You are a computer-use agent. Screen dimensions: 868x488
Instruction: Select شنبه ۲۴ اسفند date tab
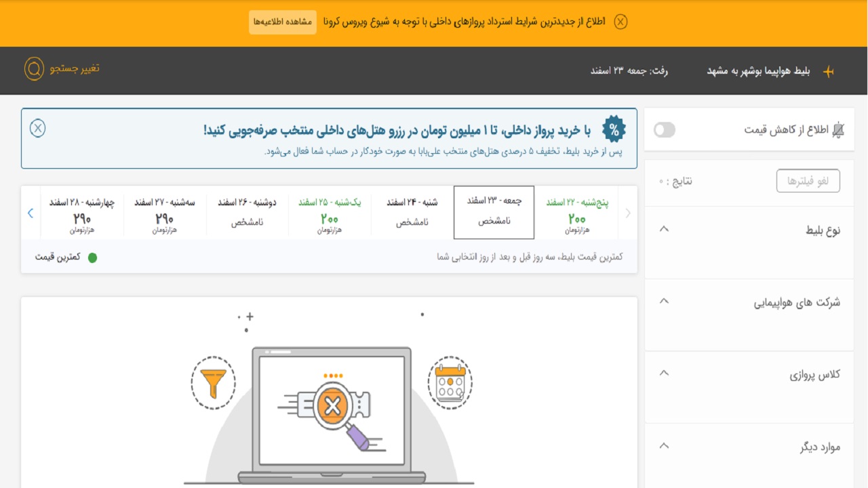pos(412,213)
